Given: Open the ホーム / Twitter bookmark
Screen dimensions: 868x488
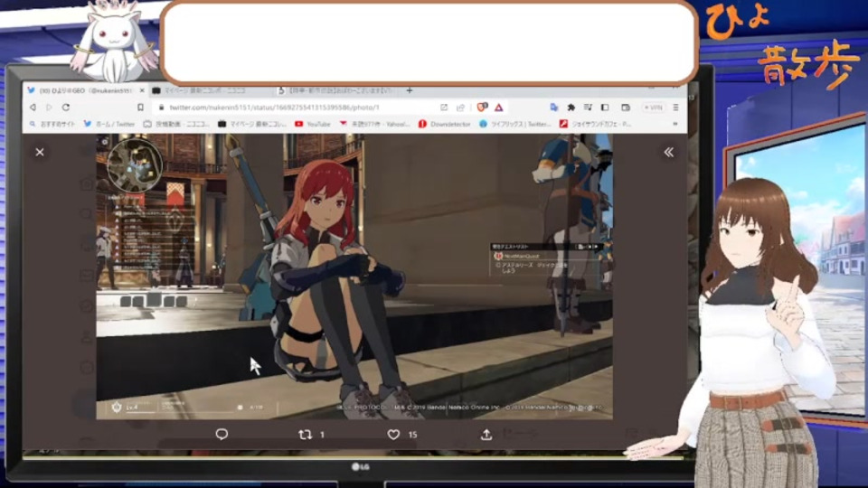Looking at the screenshot, I should [x=109, y=124].
